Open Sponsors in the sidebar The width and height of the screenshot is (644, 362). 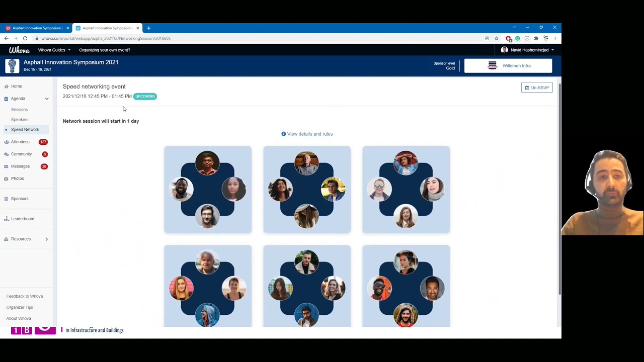[x=20, y=199]
